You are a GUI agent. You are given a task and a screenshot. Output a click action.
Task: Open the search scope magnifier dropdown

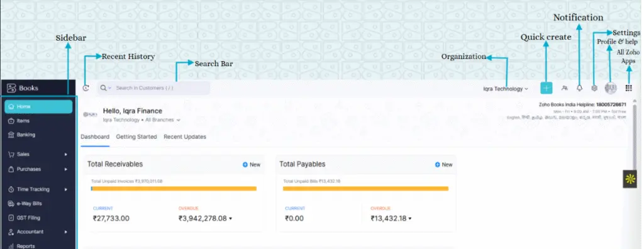tap(106, 88)
